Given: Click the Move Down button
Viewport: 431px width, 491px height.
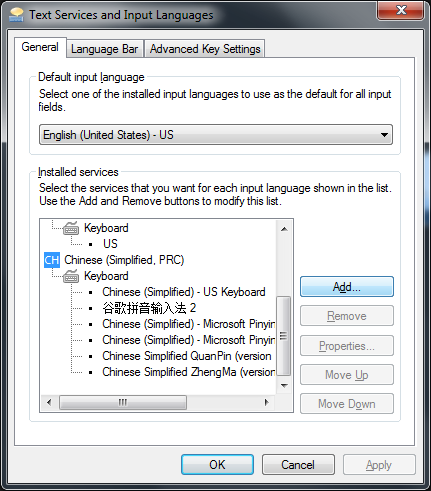Looking at the screenshot, I should [x=347, y=404].
